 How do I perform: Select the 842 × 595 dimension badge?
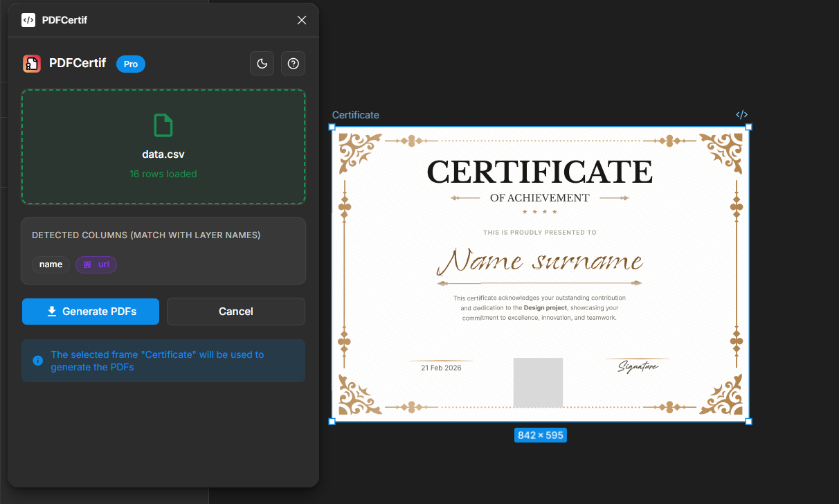(540, 435)
